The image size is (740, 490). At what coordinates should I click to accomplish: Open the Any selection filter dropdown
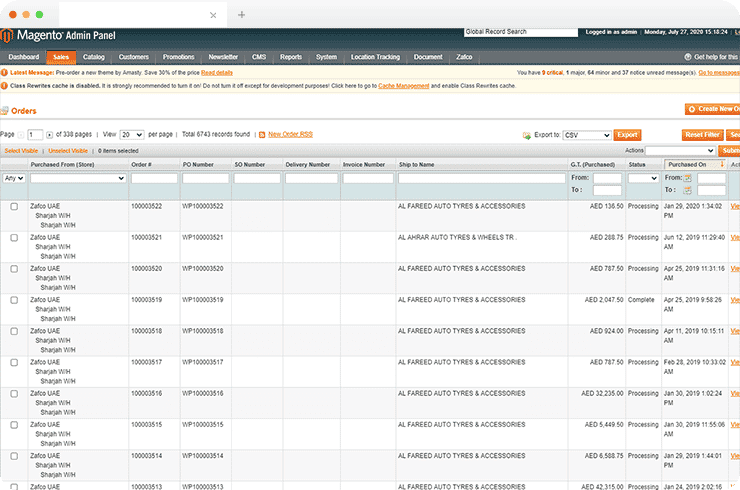(14, 178)
